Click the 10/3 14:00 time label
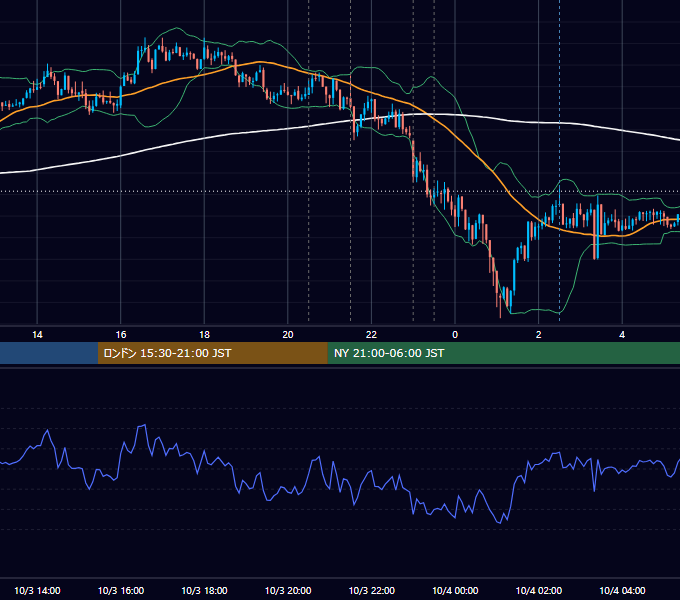 pyautogui.click(x=37, y=590)
